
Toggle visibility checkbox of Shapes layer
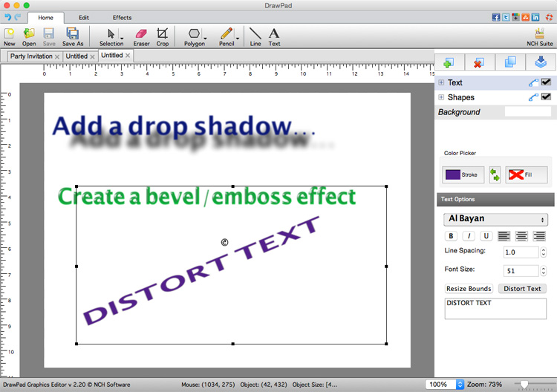click(x=547, y=97)
